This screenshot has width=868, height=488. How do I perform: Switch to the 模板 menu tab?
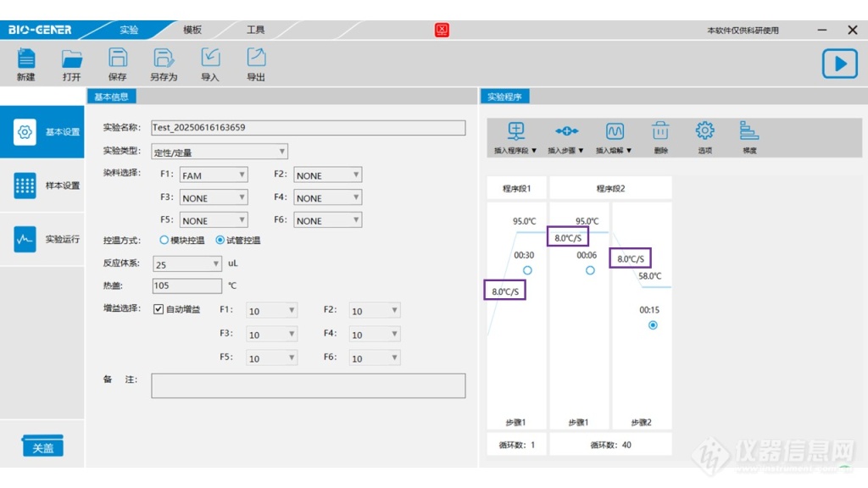(192, 30)
